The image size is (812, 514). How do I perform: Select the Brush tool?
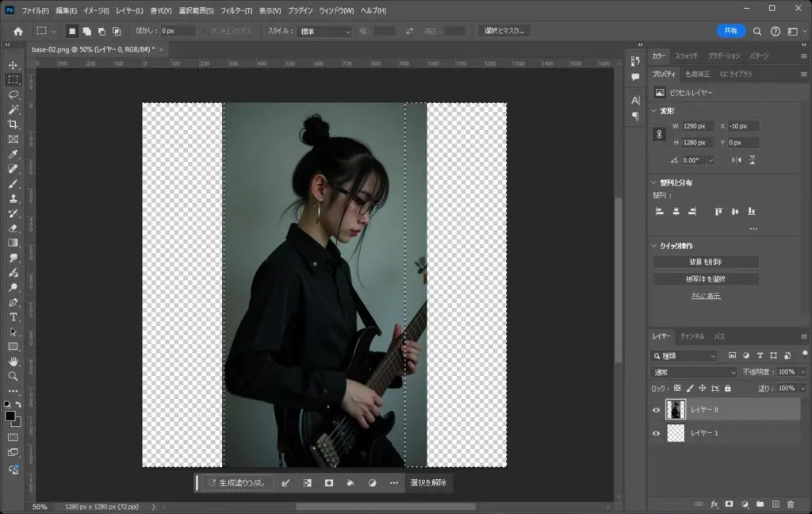pos(13,184)
